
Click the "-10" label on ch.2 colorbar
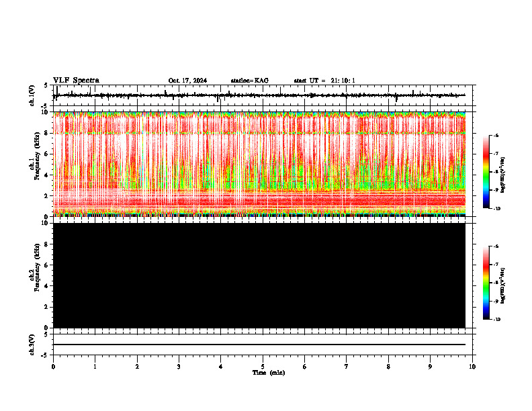[x=496, y=319]
